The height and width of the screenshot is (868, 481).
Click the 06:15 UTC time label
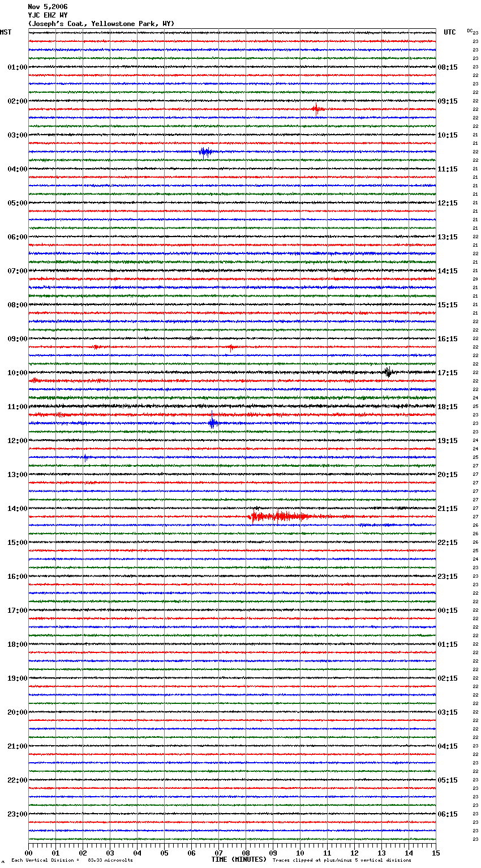(448, 814)
